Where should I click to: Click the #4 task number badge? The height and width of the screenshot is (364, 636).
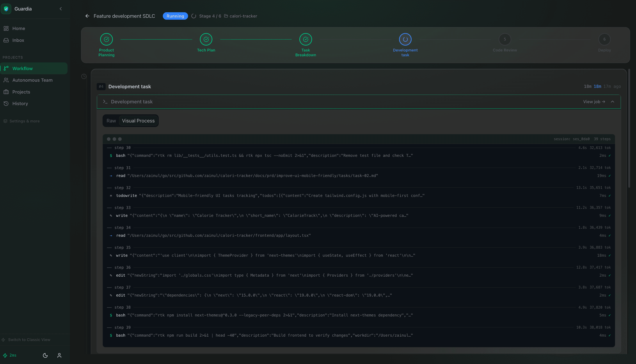pyautogui.click(x=101, y=87)
